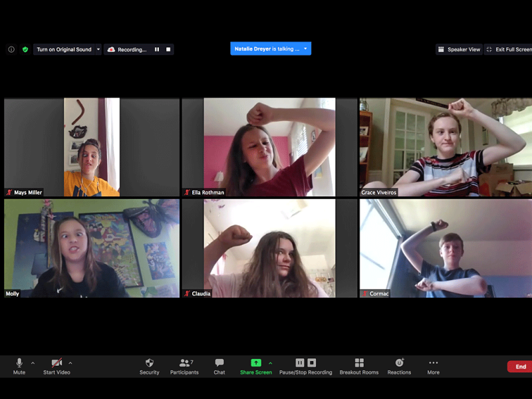Click the Recording cloud icon

pyautogui.click(x=111, y=49)
